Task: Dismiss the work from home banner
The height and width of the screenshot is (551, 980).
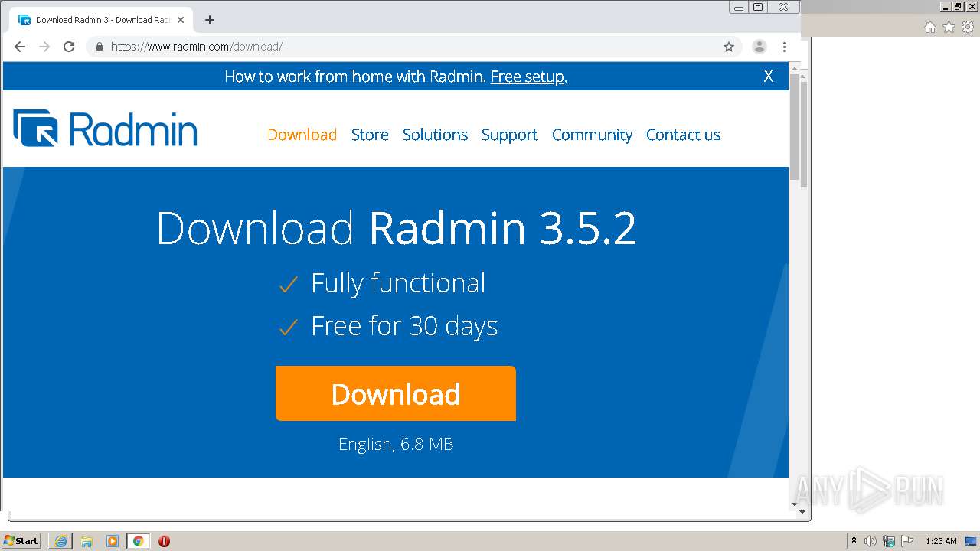Action: click(x=769, y=76)
